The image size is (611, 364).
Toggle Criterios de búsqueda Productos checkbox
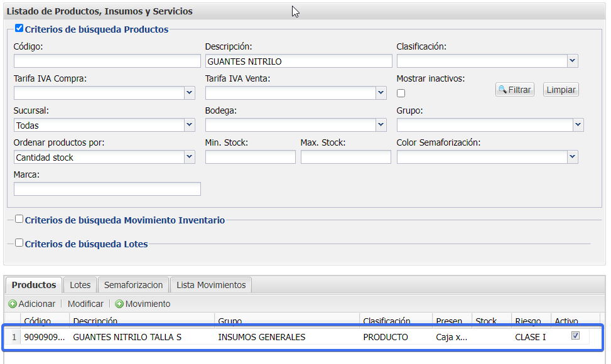click(x=19, y=28)
